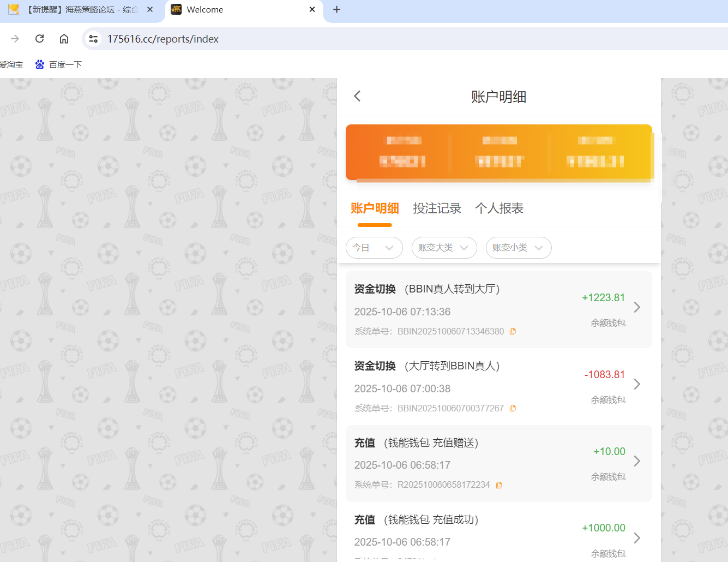The width and height of the screenshot is (728, 562).
Task: Open the 账变小类 dropdown
Action: tap(519, 248)
